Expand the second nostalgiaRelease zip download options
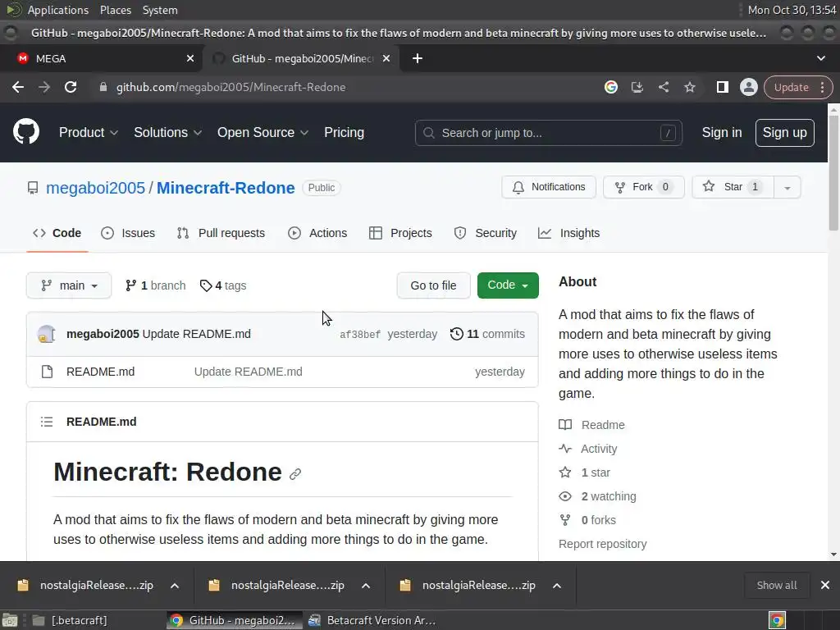This screenshot has height=630, width=840. (366, 586)
